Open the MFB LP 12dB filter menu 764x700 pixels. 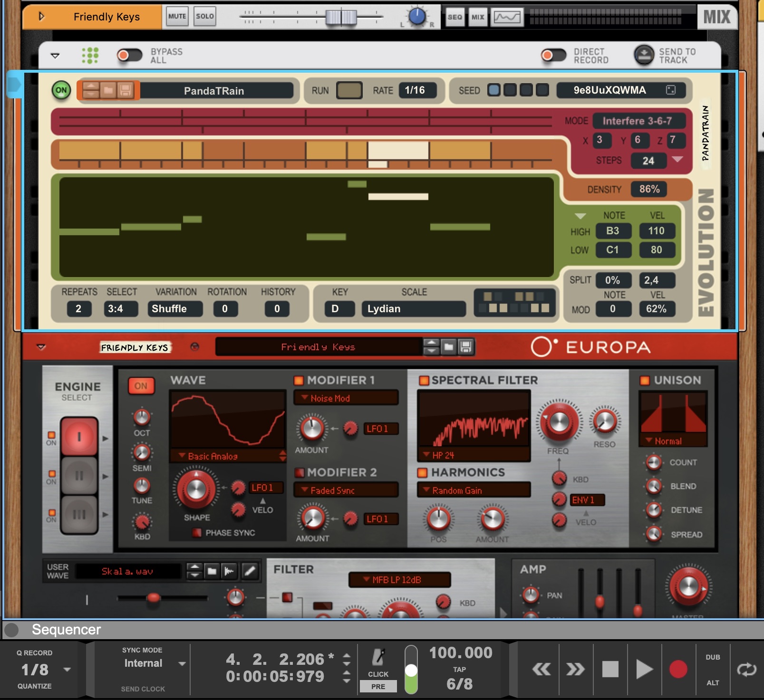pyautogui.click(x=399, y=580)
